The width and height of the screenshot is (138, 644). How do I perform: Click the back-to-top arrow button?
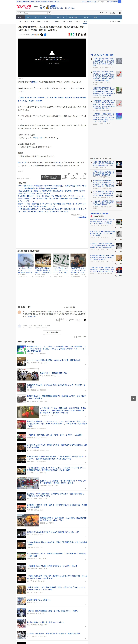133,398
